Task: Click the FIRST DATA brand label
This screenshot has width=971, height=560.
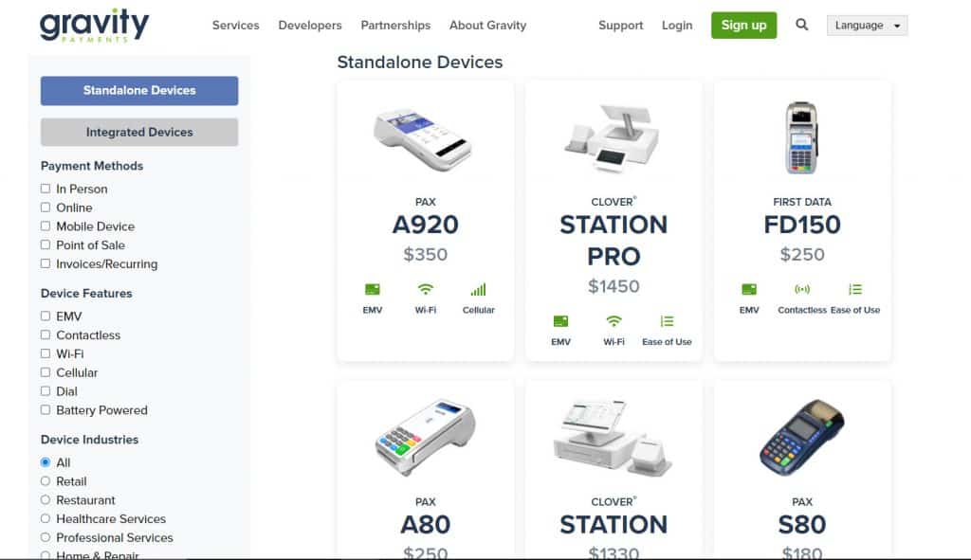Action: pyautogui.click(x=802, y=203)
